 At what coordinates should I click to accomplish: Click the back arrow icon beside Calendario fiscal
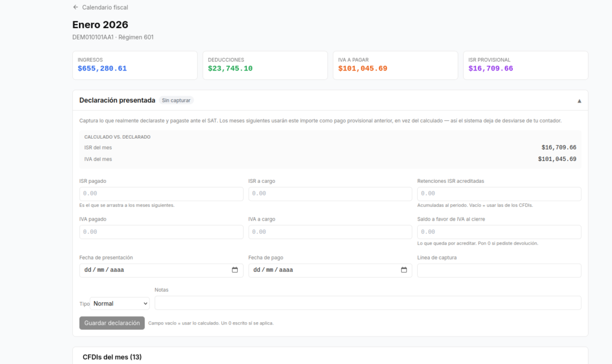tap(75, 7)
